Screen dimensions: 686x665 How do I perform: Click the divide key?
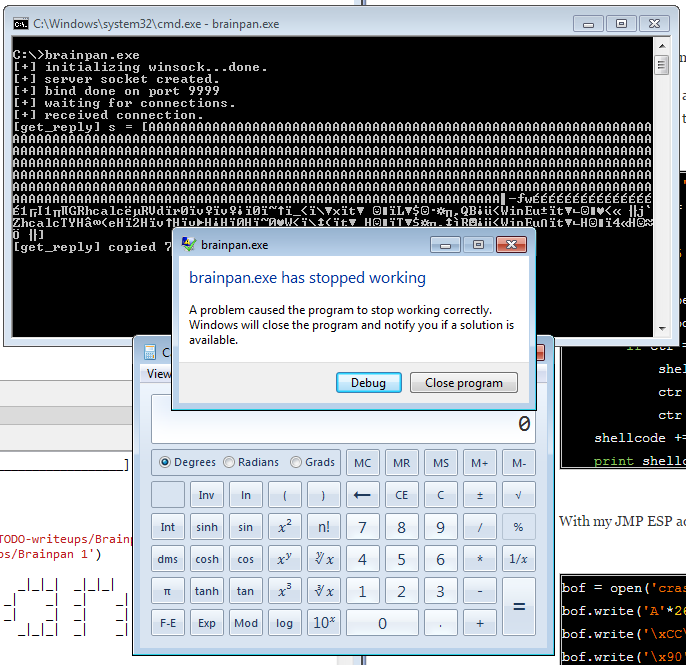tap(480, 527)
